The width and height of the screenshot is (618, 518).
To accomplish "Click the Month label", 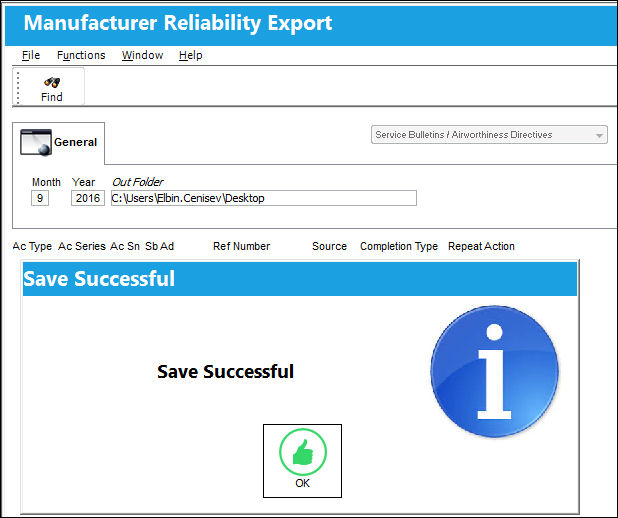I will 46,182.
